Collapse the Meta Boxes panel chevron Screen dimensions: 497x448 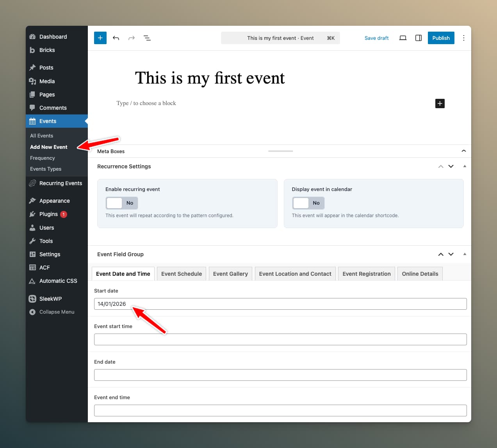463,151
